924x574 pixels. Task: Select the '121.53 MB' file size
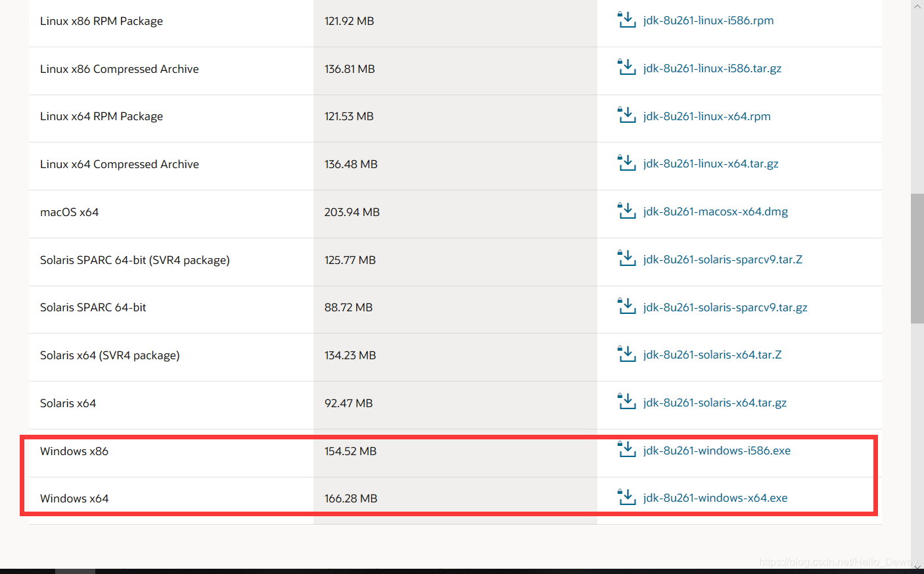[349, 116]
